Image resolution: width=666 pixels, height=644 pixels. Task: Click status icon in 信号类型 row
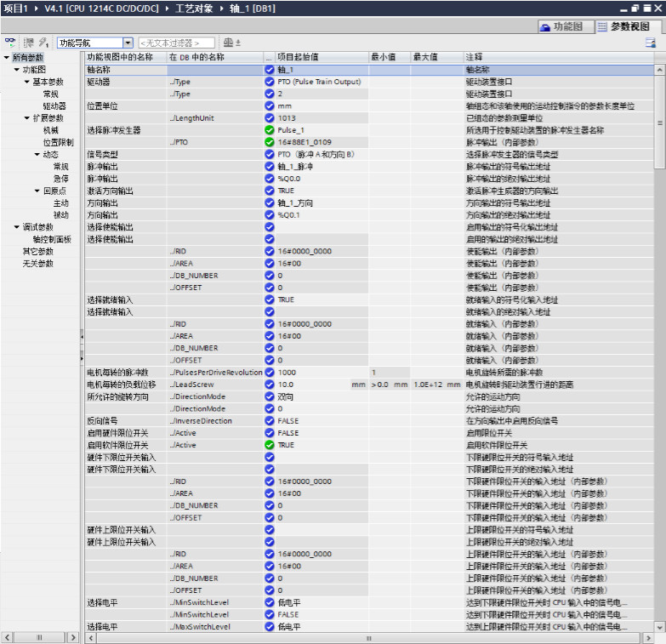tap(270, 154)
